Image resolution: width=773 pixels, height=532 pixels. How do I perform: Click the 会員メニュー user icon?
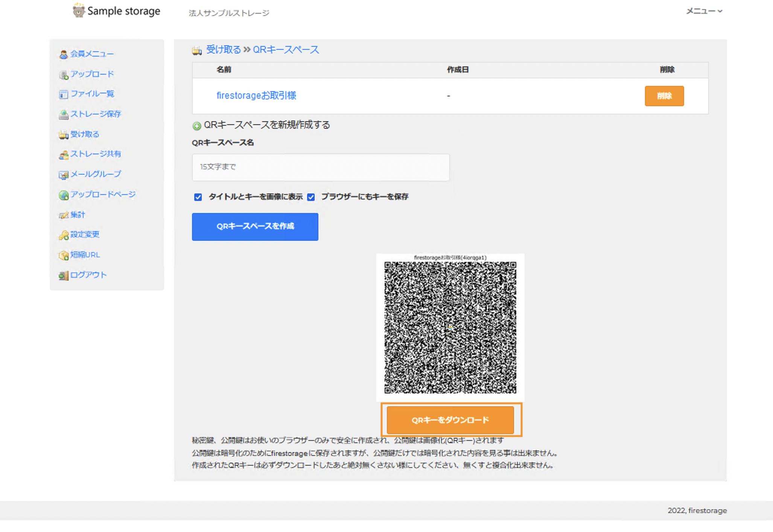point(64,55)
